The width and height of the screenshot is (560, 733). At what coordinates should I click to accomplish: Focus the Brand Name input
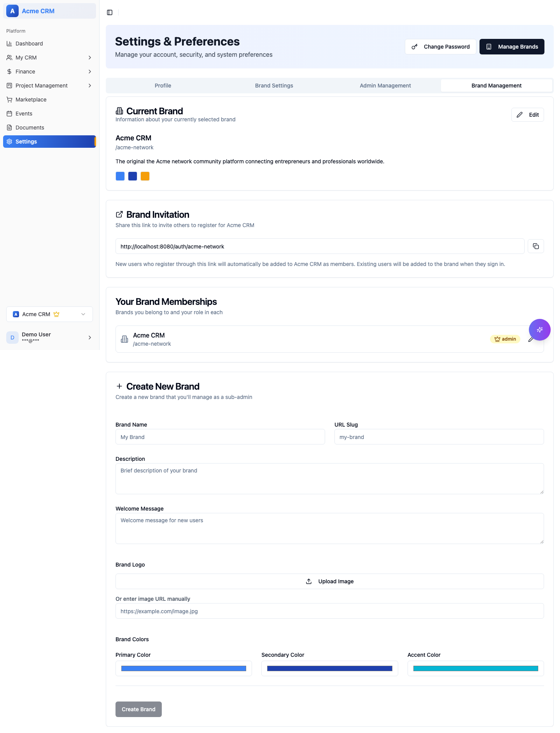(x=220, y=437)
